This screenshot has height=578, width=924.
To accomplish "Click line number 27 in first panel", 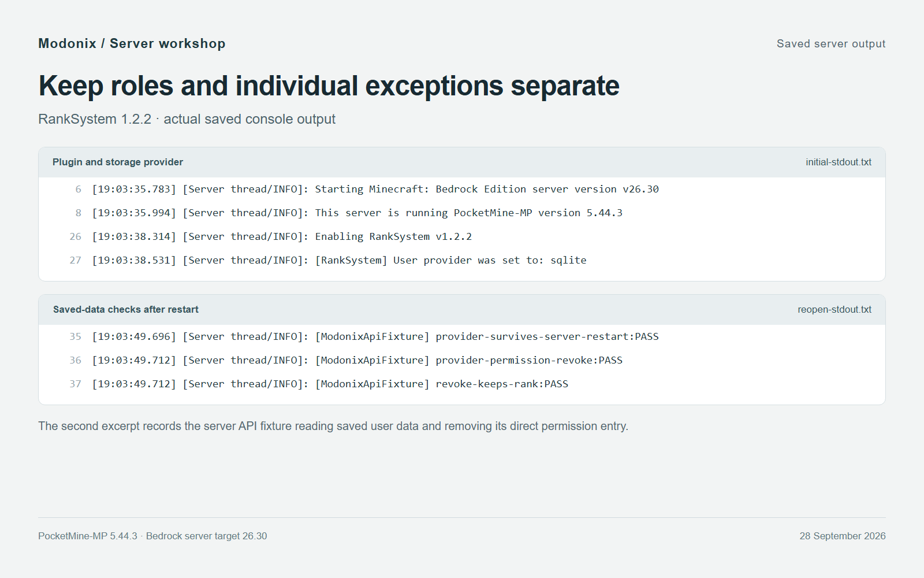I will [x=76, y=261].
